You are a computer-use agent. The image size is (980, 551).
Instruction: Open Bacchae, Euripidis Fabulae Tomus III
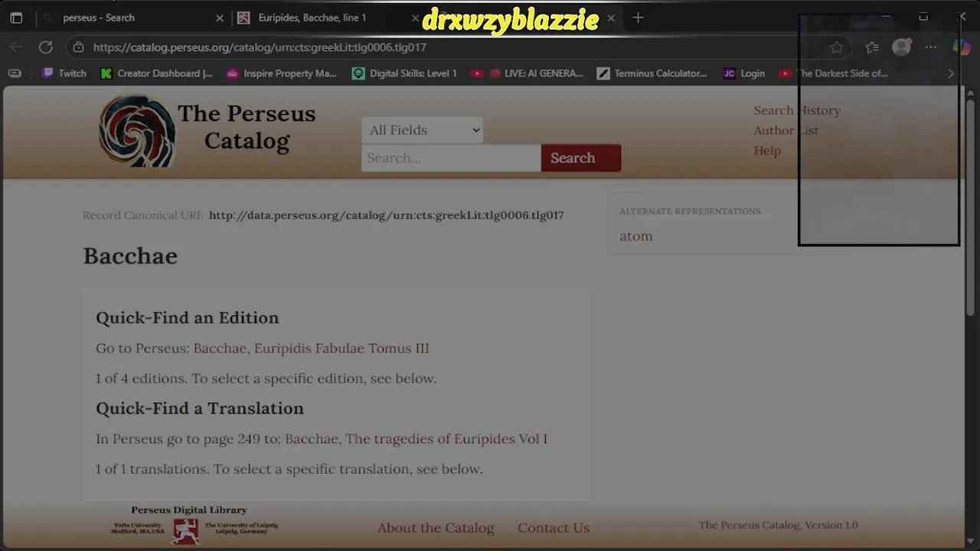point(311,348)
